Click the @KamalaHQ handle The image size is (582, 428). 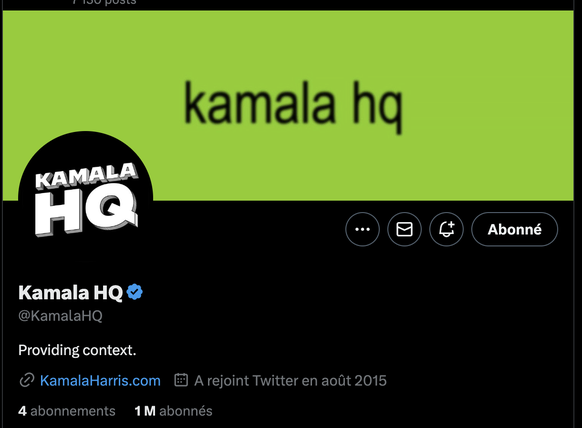60,316
